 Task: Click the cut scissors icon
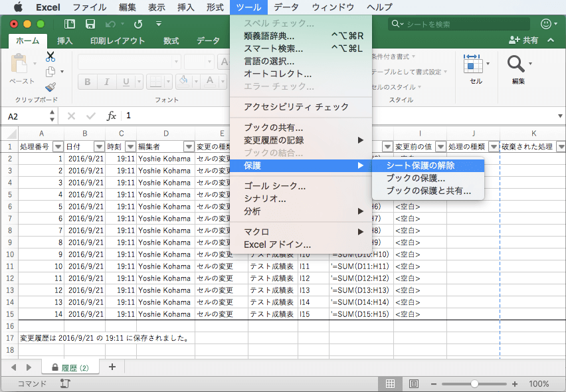click(50, 56)
